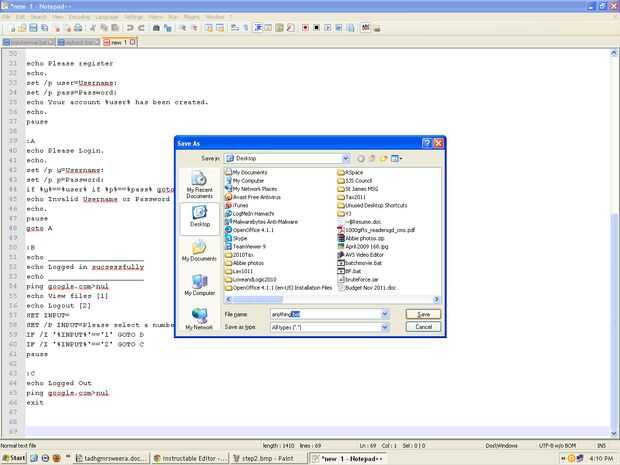
Task: Select My Documents in the places bar
Action: pyautogui.click(x=199, y=251)
